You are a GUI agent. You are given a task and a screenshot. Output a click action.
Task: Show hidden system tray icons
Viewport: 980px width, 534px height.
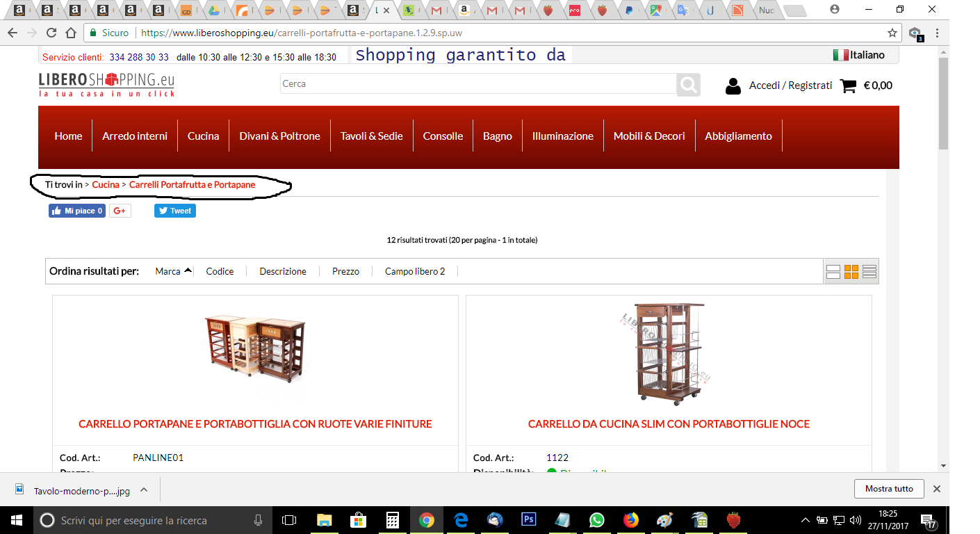(x=806, y=520)
